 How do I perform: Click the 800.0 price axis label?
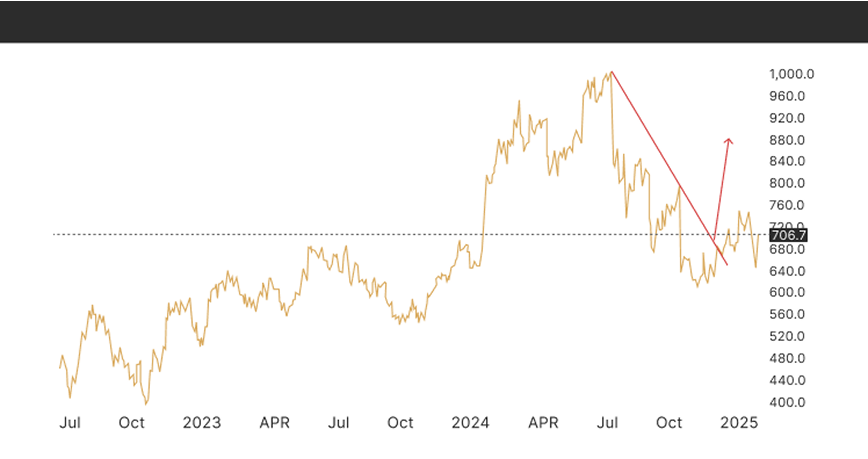pos(787,184)
